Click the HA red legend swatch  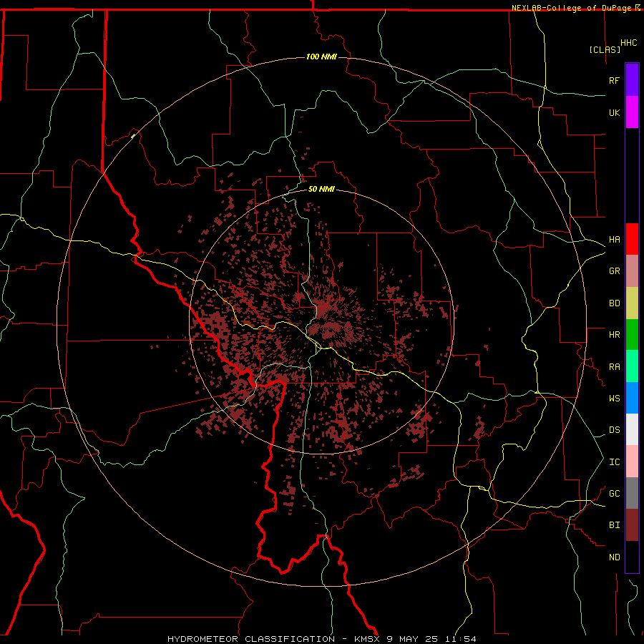tap(632, 239)
